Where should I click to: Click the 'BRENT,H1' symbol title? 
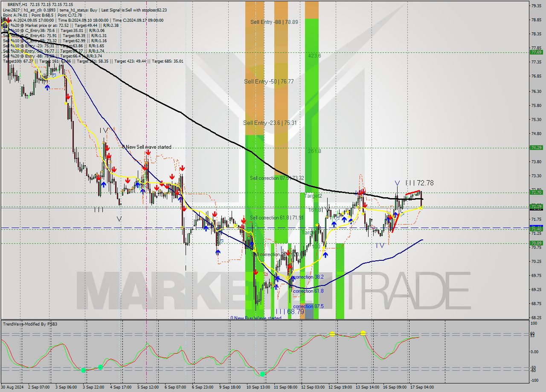(x=17, y=5)
